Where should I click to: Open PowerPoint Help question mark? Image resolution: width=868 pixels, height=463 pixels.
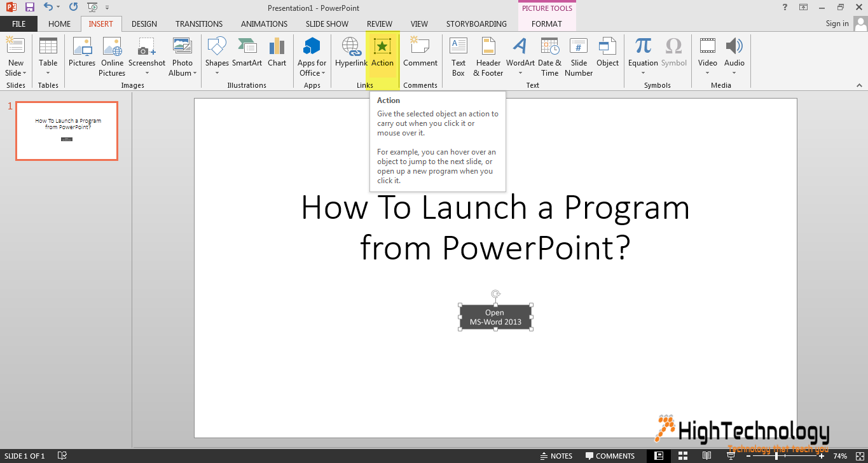785,7
